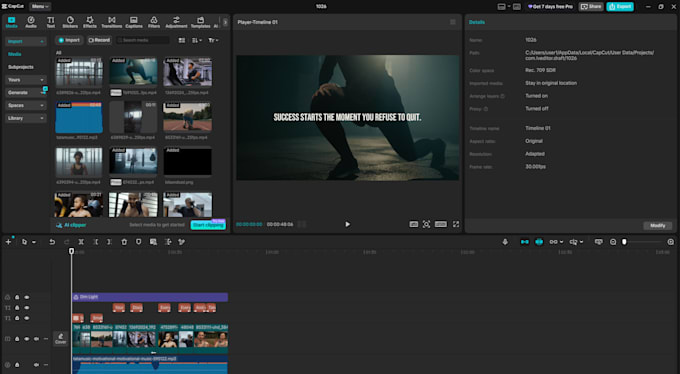680x374 pixels.
Task: Open the aspect ratio button under player
Action: 441,224
